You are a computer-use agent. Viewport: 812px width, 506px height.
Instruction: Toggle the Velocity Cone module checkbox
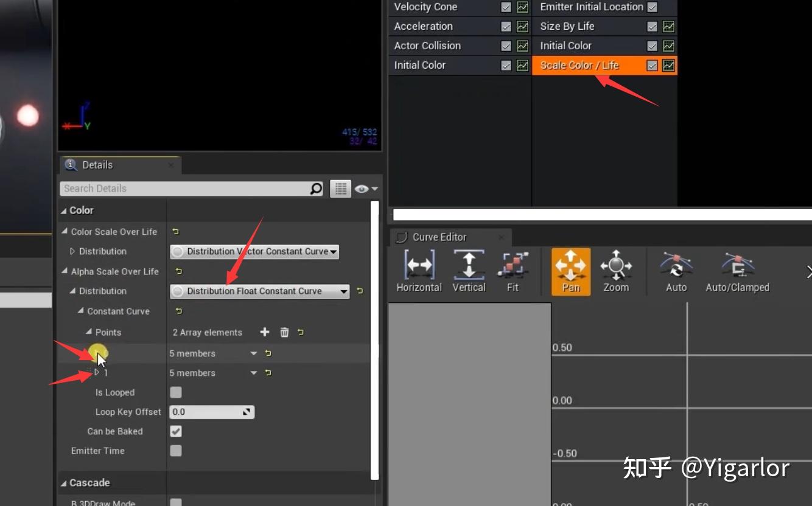506,7
